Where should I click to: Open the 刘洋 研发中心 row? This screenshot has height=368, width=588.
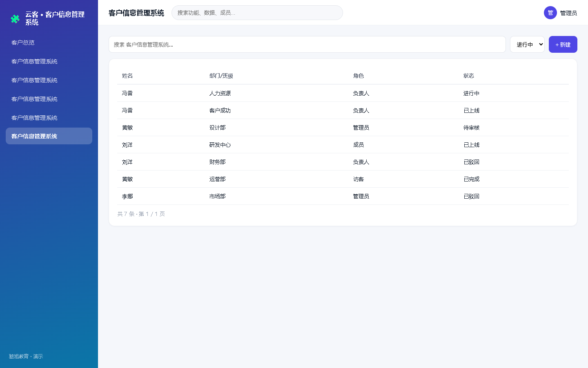pyautogui.click(x=343, y=145)
